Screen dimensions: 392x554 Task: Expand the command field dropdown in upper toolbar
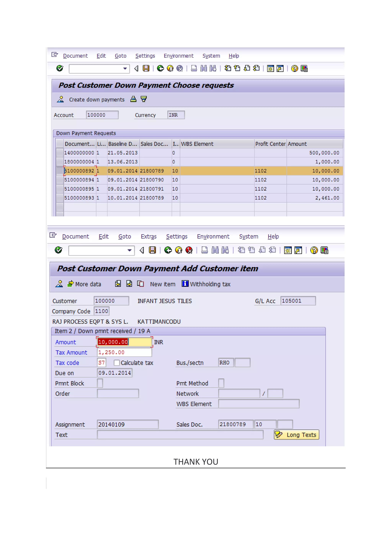[125, 69]
